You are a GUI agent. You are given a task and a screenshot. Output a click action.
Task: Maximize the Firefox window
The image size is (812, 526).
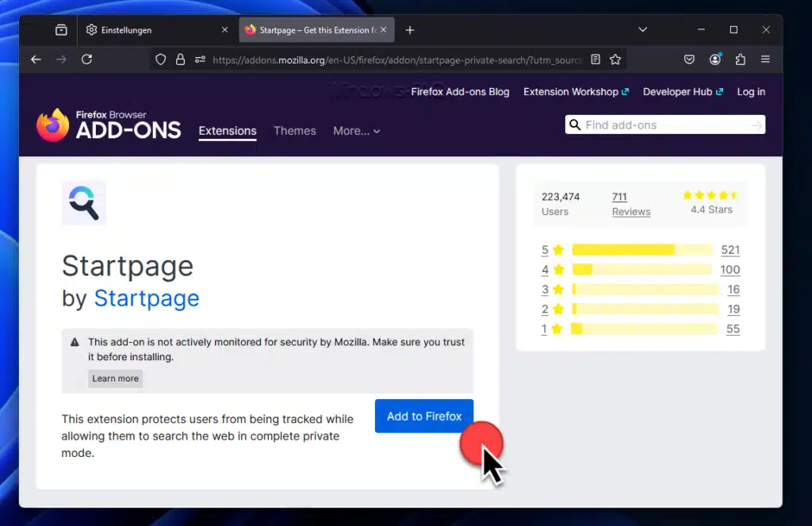tap(733, 29)
